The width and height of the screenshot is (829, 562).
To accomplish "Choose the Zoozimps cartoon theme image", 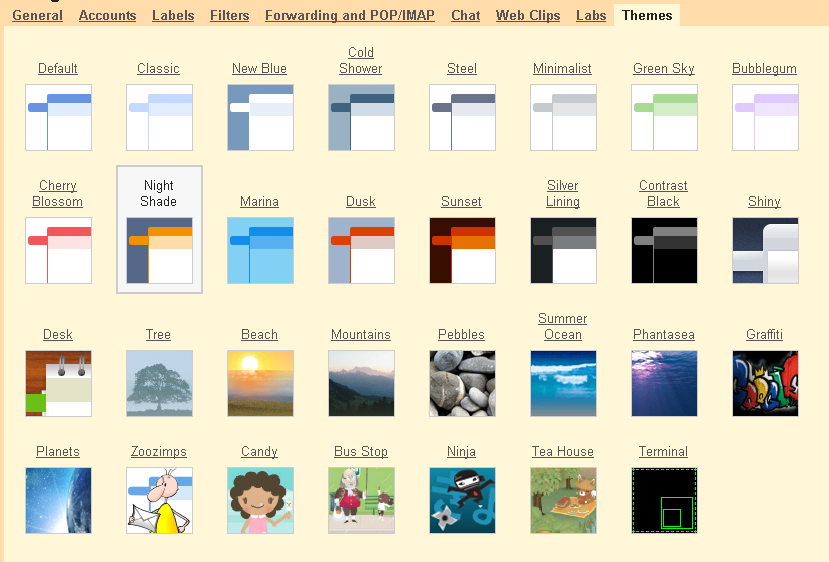I will coord(160,500).
